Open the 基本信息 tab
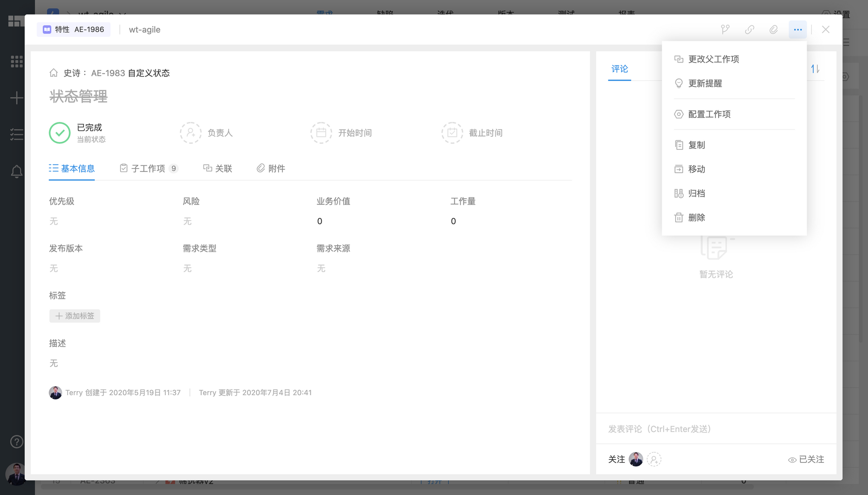This screenshot has height=495, width=868. (x=72, y=168)
